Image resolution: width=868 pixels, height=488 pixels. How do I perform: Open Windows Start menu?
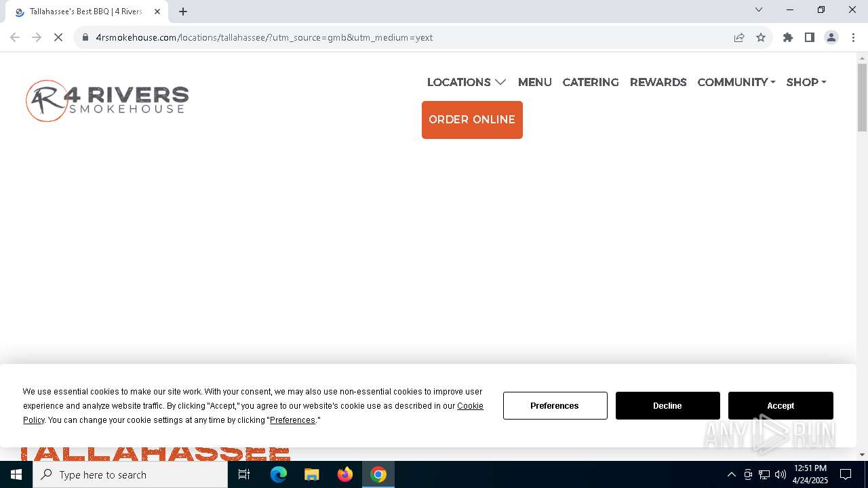click(x=16, y=474)
